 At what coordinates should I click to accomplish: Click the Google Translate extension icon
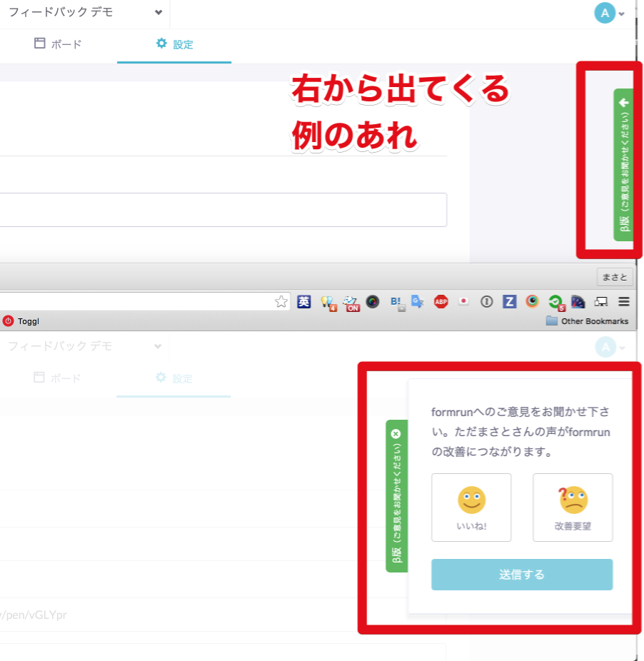(x=418, y=301)
